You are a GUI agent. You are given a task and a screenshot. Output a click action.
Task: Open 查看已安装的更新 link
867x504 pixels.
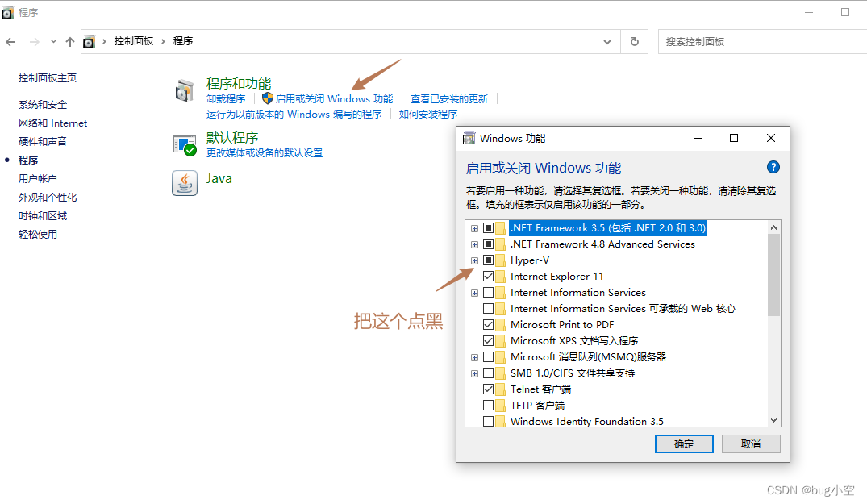click(449, 99)
